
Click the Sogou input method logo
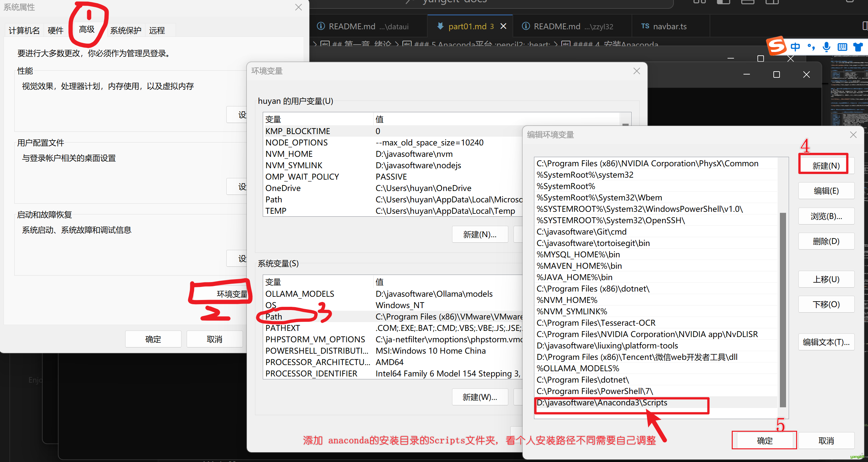click(776, 46)
